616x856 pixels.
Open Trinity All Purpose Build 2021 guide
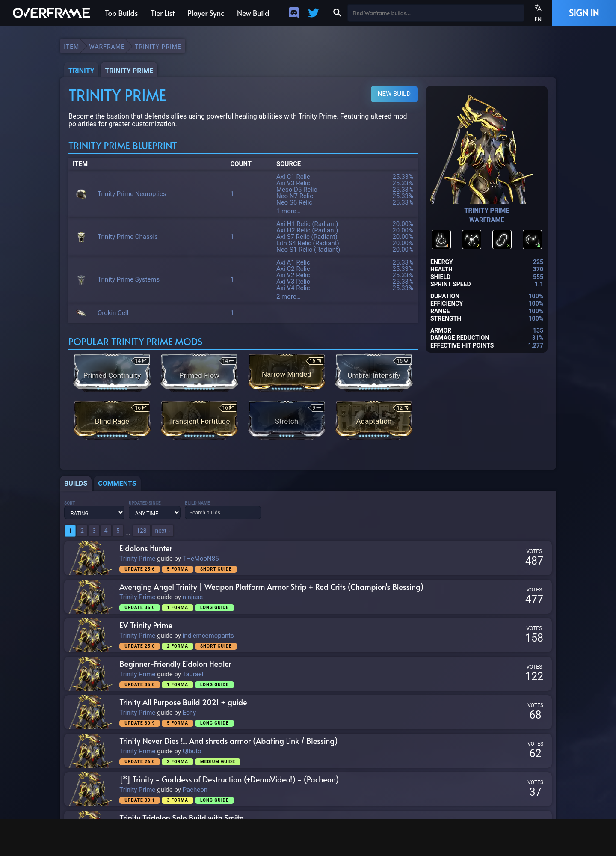(x=183, y=703)
